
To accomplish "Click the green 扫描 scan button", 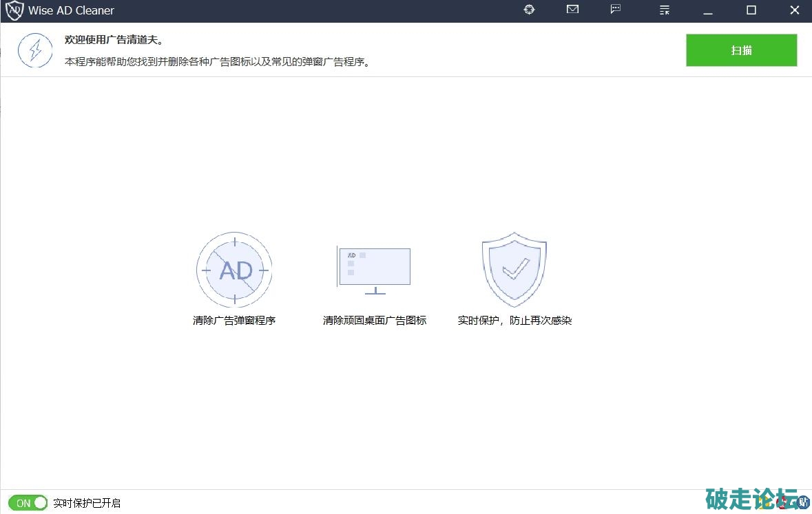I will [741, 50].
